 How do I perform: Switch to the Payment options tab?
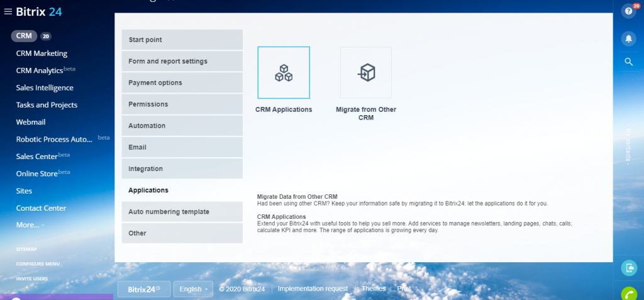tap(182, 82)
